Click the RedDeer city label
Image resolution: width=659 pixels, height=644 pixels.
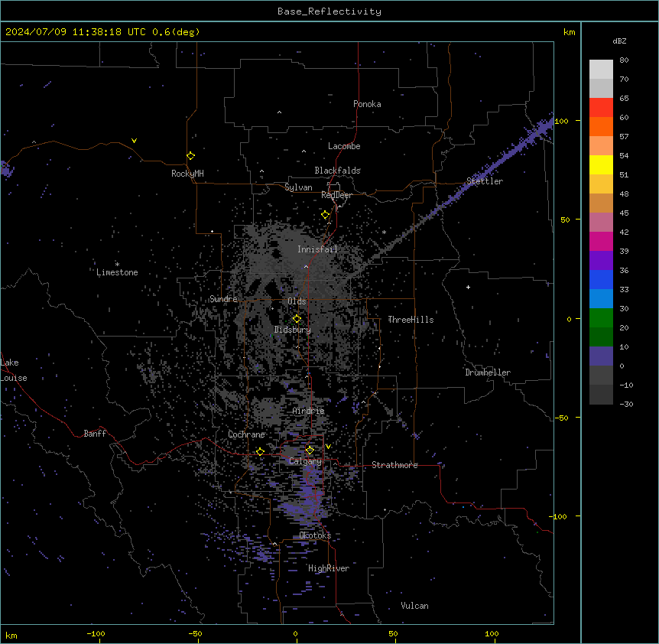336,195
